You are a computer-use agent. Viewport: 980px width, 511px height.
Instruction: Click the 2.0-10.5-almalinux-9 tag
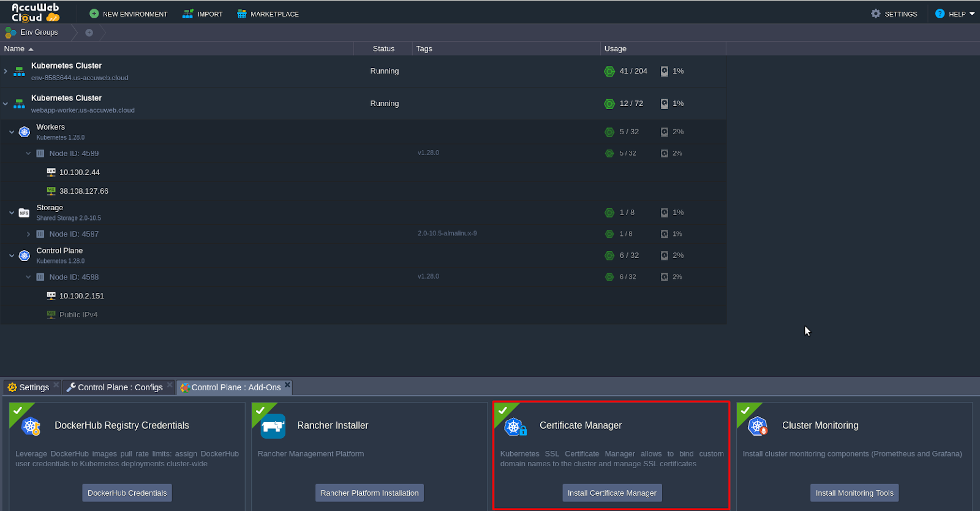point(447,233)
